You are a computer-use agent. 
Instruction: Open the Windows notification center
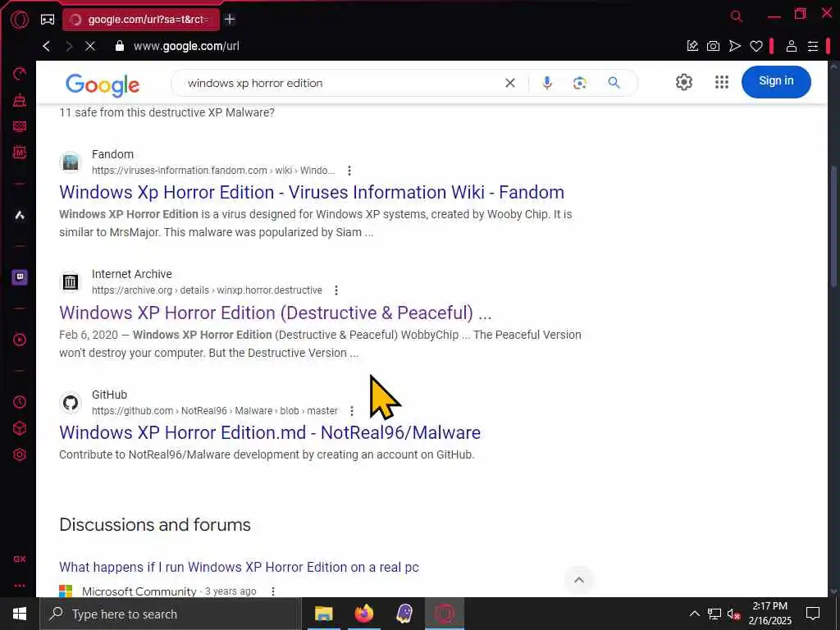click(813, 614)
